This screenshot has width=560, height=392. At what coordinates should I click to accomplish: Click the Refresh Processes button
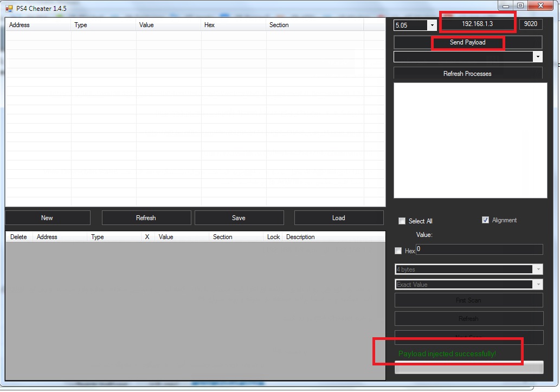(467, 74)
